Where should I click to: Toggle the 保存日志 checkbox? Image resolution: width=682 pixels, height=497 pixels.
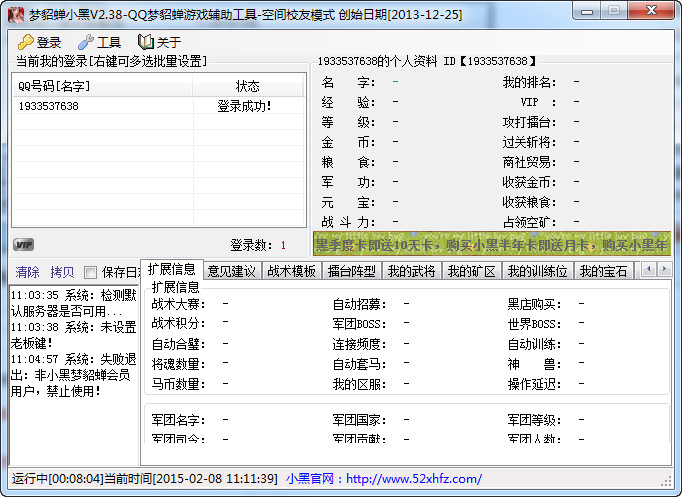[90, 273]
